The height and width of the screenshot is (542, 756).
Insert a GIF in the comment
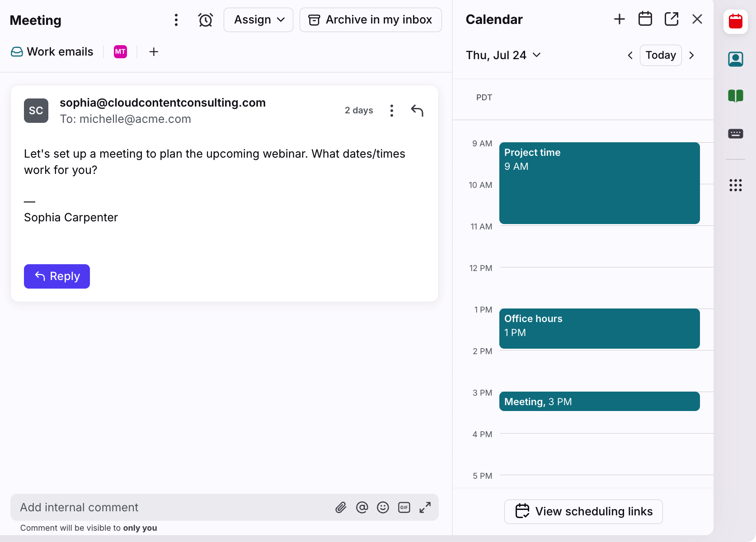[404, 508]
